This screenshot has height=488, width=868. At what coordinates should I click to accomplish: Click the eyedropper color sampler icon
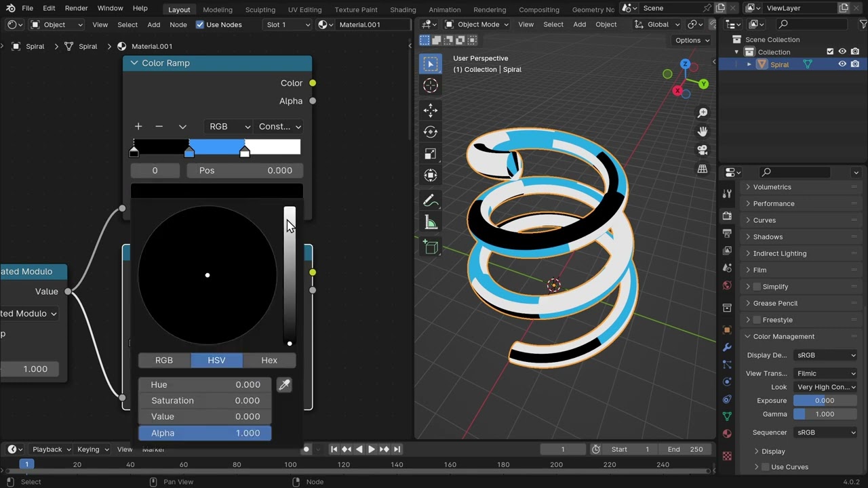click(284, 385)
